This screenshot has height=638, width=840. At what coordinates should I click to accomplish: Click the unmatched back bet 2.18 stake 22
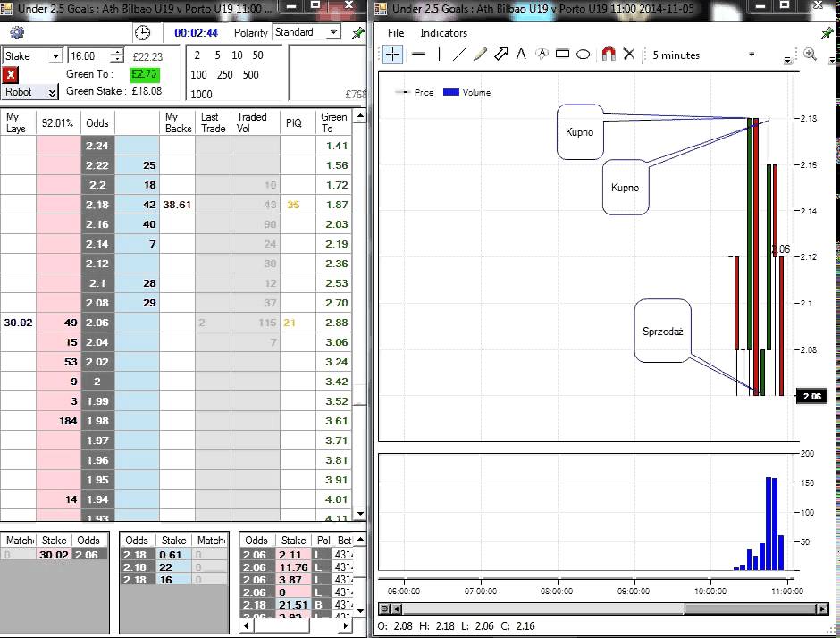[174, 567]
